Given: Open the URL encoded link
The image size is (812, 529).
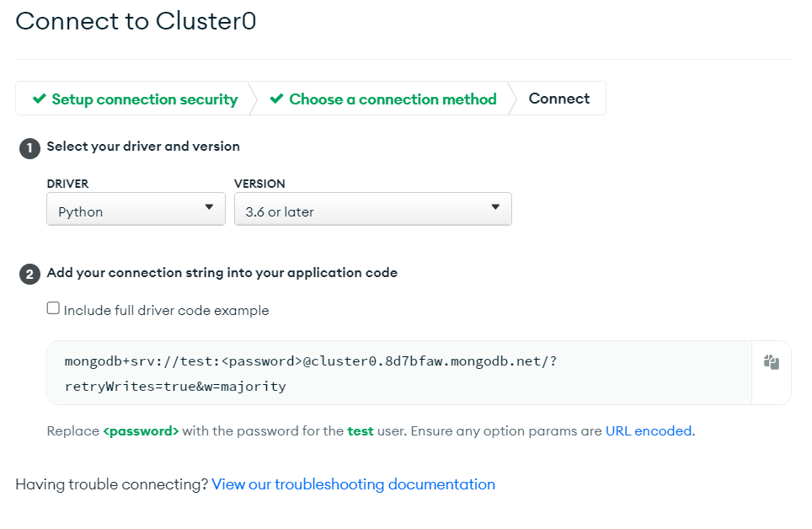Looking at the screenshot, I should (x=649, y=431).
